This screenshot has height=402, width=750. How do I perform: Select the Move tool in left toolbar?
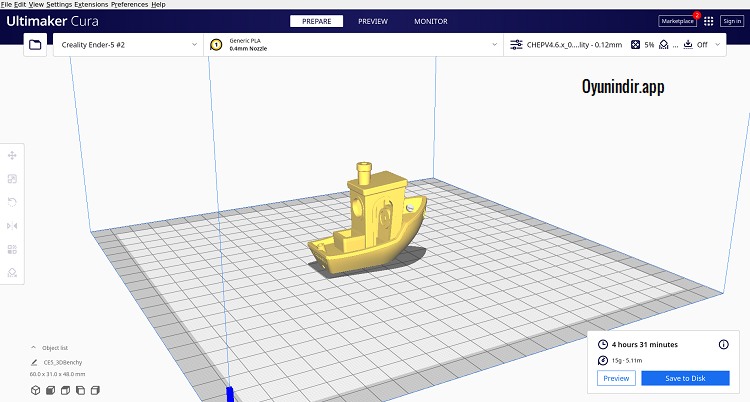[12, 156]
